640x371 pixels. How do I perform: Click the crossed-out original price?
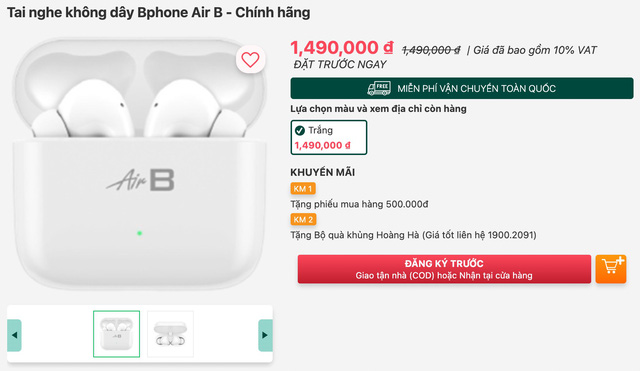point(431,50)
